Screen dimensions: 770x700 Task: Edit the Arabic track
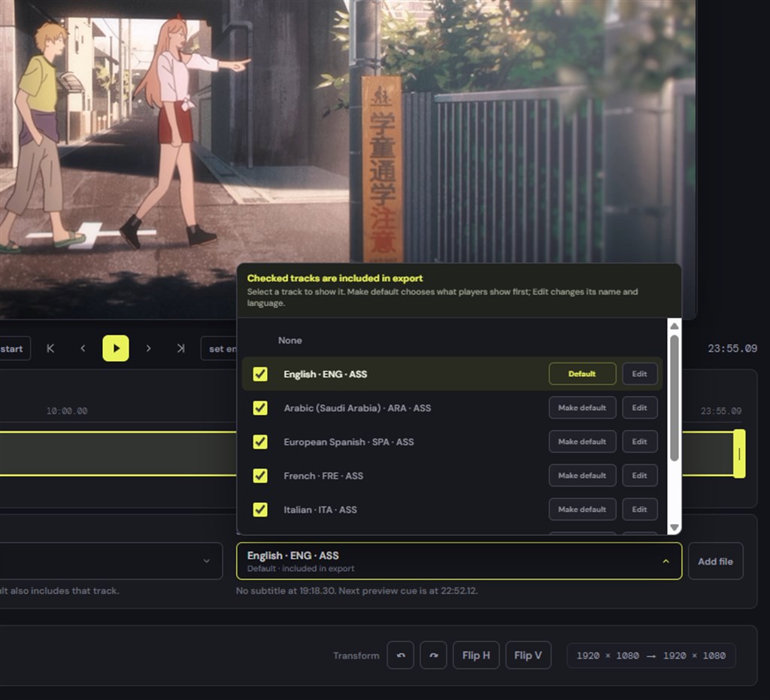point(640,408)
